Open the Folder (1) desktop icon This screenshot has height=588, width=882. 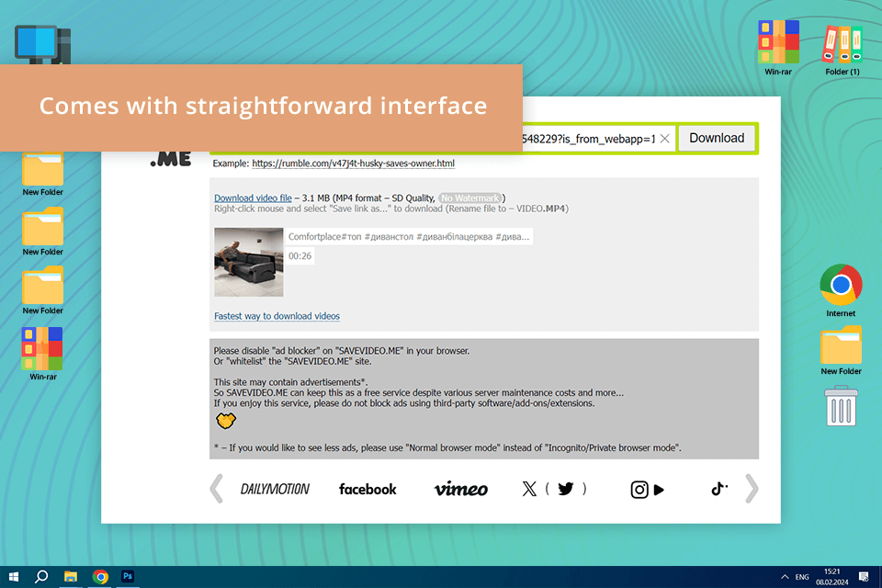pos(842,51)
